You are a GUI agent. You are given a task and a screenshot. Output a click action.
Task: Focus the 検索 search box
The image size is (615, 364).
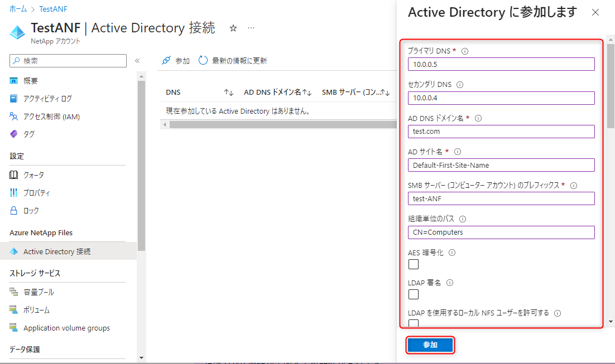[68, 61]
